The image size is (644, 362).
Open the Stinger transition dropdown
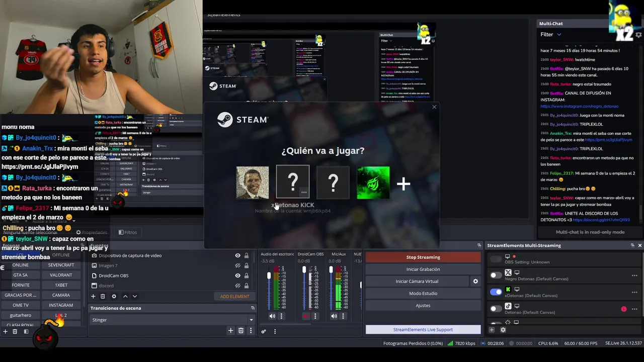[x=172, y=320]
